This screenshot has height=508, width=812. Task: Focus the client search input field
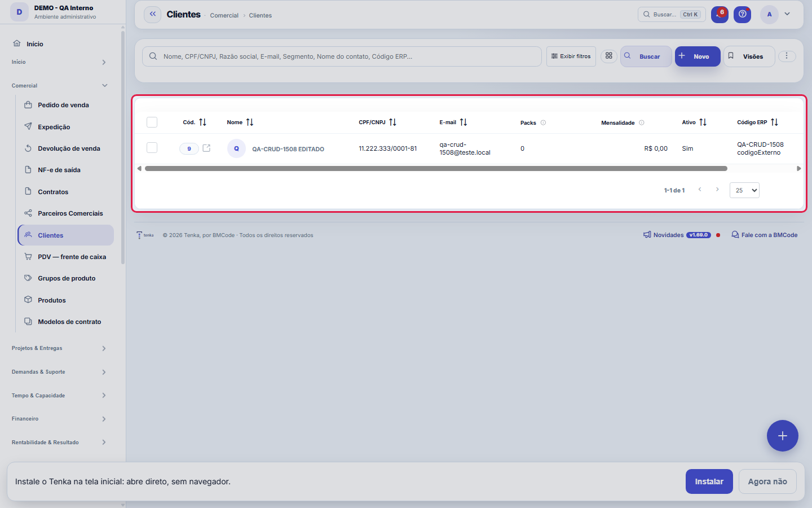(342, 56)
